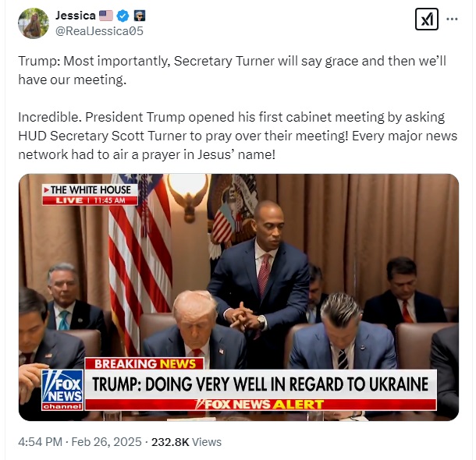This screenshot has height=460, width=476.
Task: Select the 'Incredible. President Trump opened' paragraph
Action: pyautogui.click(x=238, y=136)
